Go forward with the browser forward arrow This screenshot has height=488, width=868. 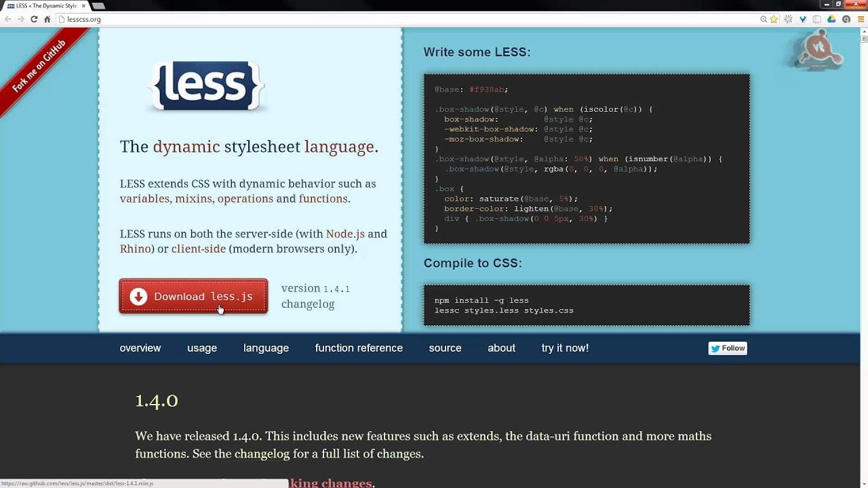coord(21,19)
